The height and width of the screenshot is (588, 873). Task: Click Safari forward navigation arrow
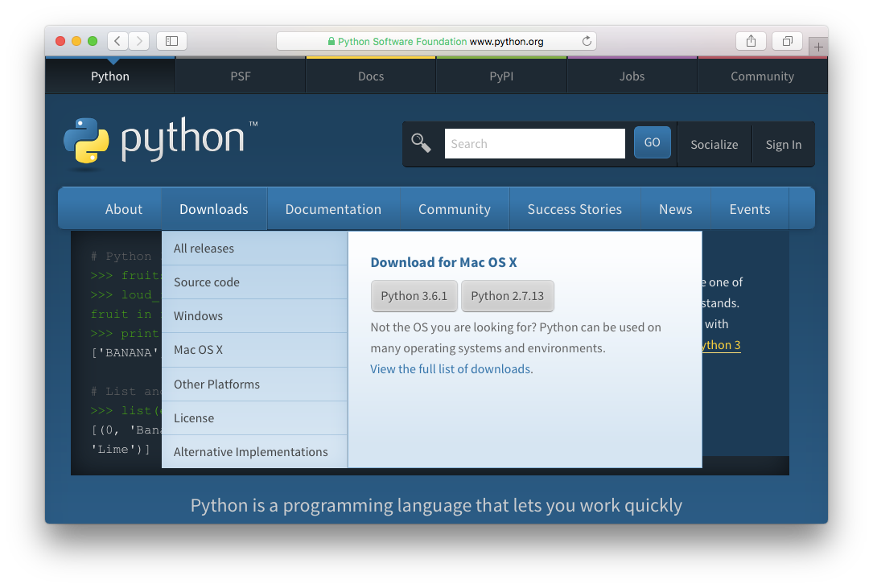pos(139,41)
